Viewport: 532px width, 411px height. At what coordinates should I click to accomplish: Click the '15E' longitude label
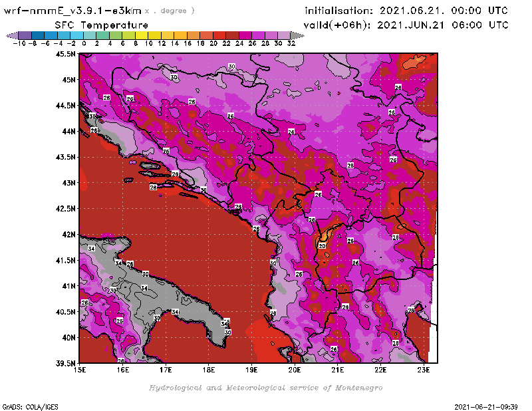tap(80, 370)
